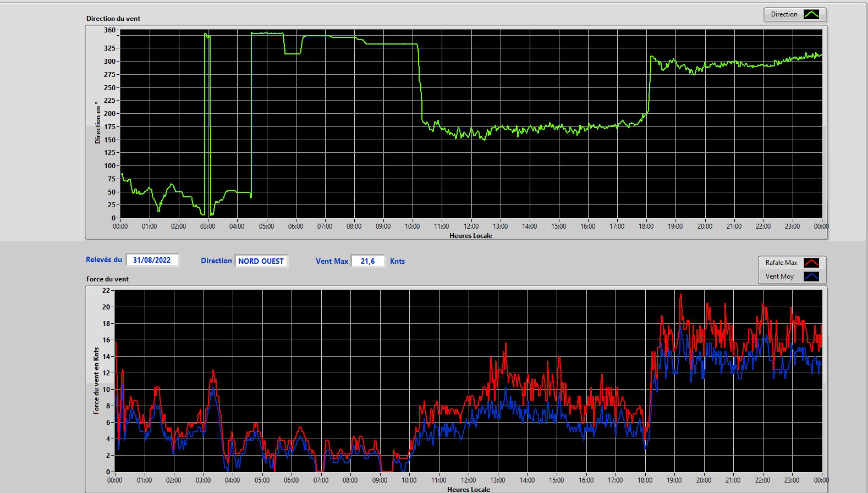This screenshot has width=868, height=493.
Task: Click the 'Force du vent en Knts' y-axis label
Action: (96, 380)
